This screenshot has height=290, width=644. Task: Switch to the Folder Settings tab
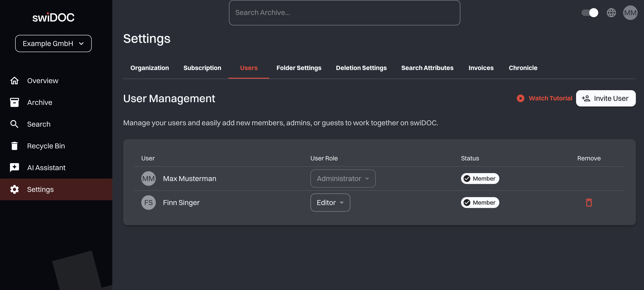299,68
